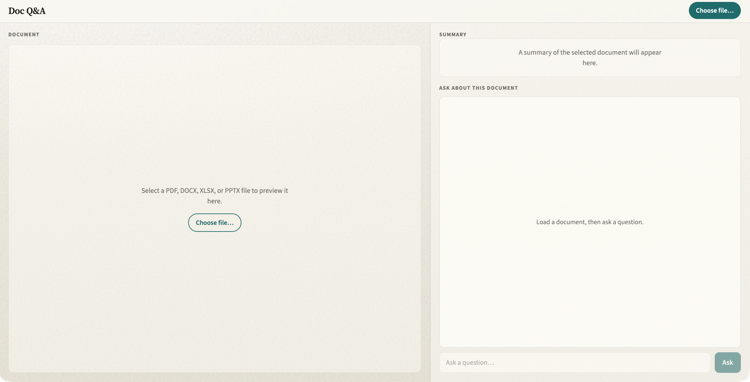The height and width of the screenshot is (382, 750).
Task: Click the Choose file button in header
Action: tap(715, 11)
